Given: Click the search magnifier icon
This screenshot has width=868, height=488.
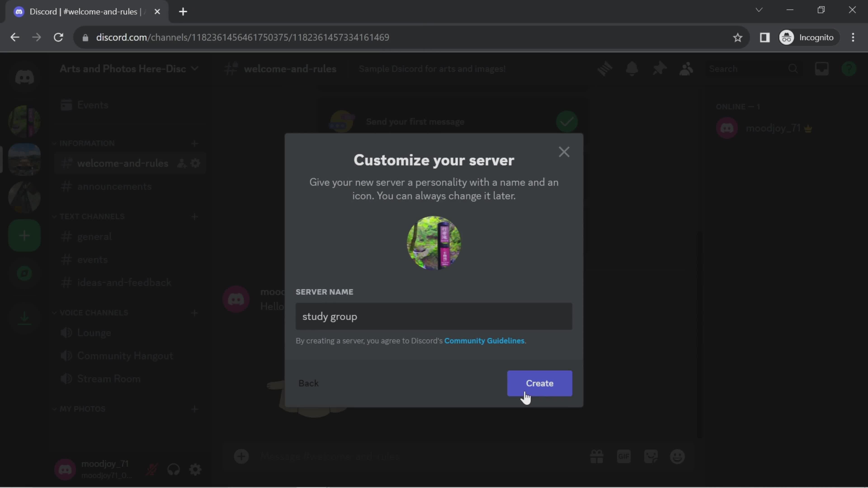Looking at the screenshot, I should coord(793,68).
